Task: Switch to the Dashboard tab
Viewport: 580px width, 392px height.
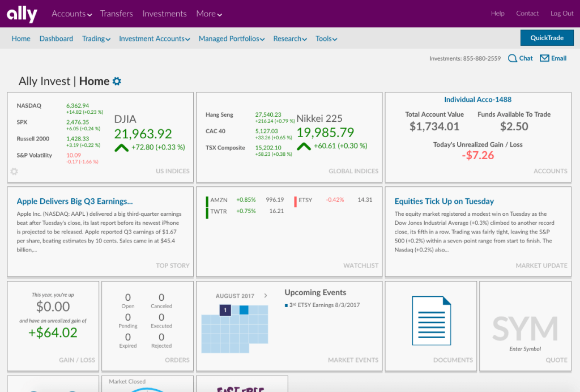Action: (56, 38)
